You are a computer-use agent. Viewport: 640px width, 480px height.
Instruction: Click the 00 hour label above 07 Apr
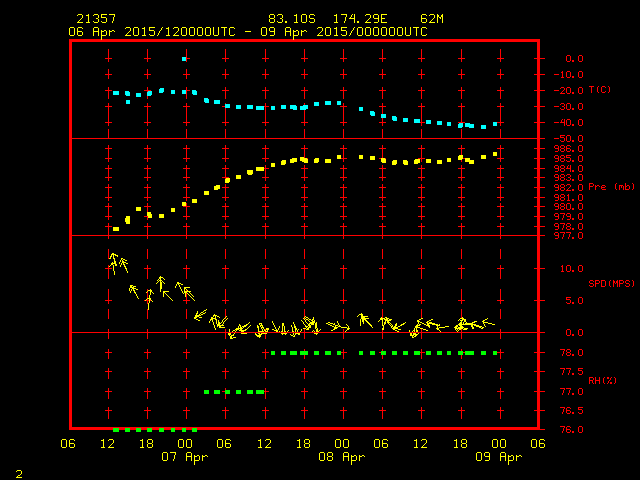click(x=185, y=443)
